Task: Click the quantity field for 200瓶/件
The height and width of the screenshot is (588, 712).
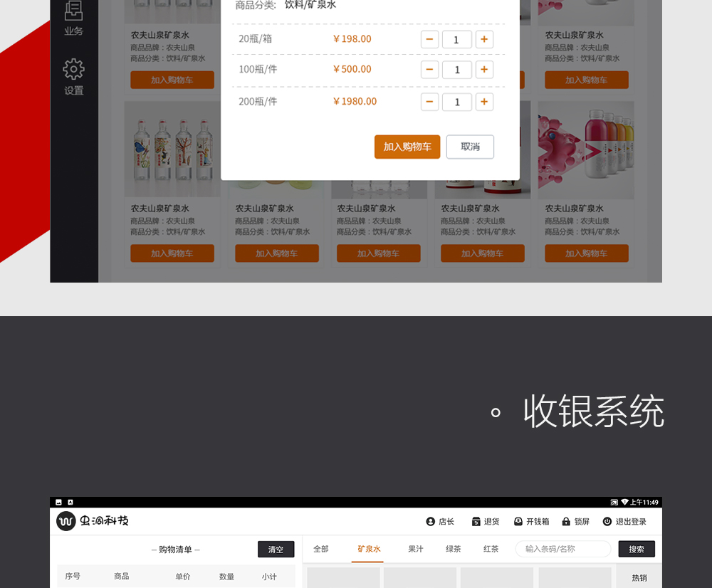Action: [457, 103]
